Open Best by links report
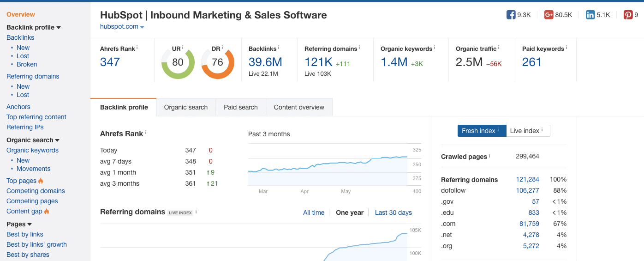 (25, 234)
